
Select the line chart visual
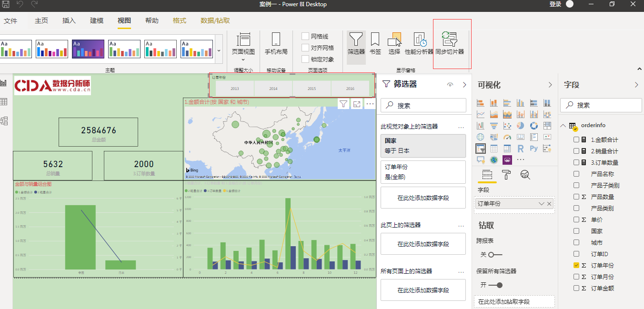pos(481,114)
